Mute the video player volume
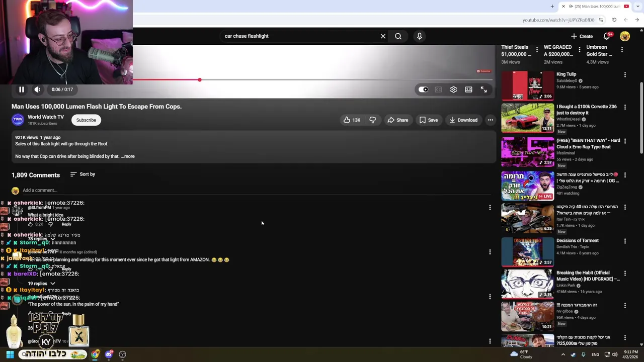Screen dimensions: 644x362 [37, 89]
